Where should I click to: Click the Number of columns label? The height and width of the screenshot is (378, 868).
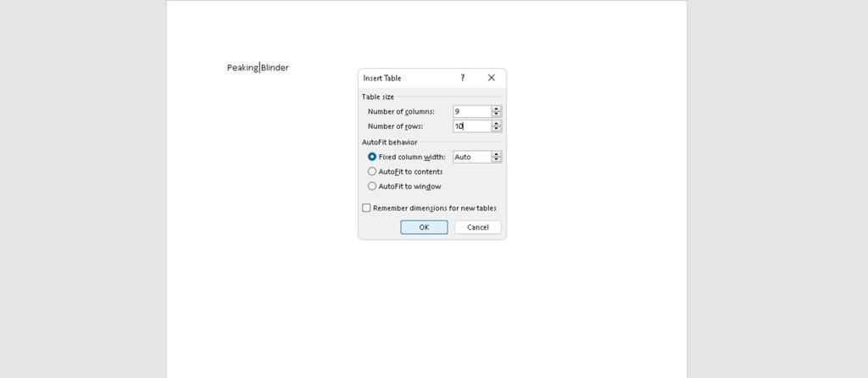click(x=401, y=111)
